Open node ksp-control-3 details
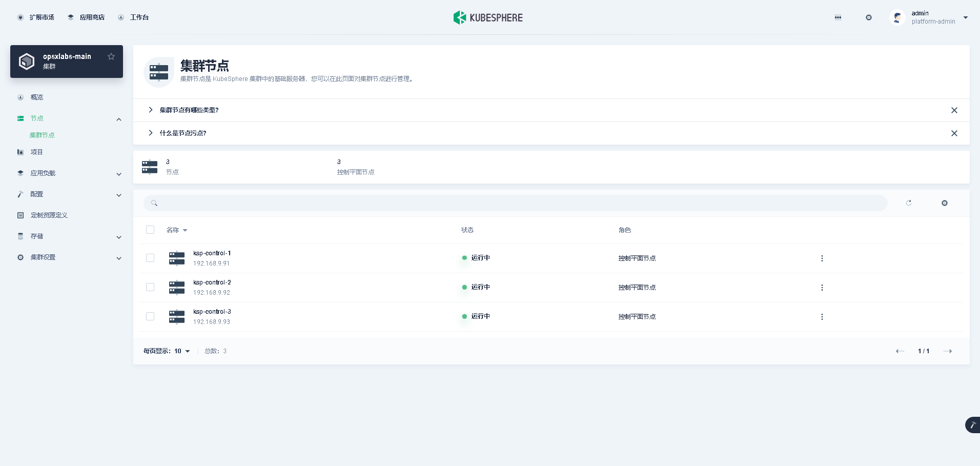Screen dimensions: 980x466 212,312
